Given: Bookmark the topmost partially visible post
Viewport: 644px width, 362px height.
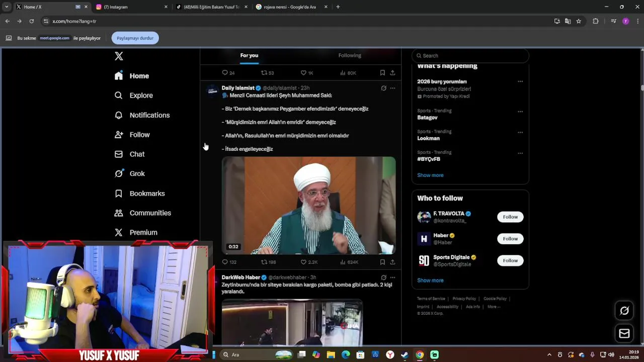Looking at the screenshot, I should [382, 73].
